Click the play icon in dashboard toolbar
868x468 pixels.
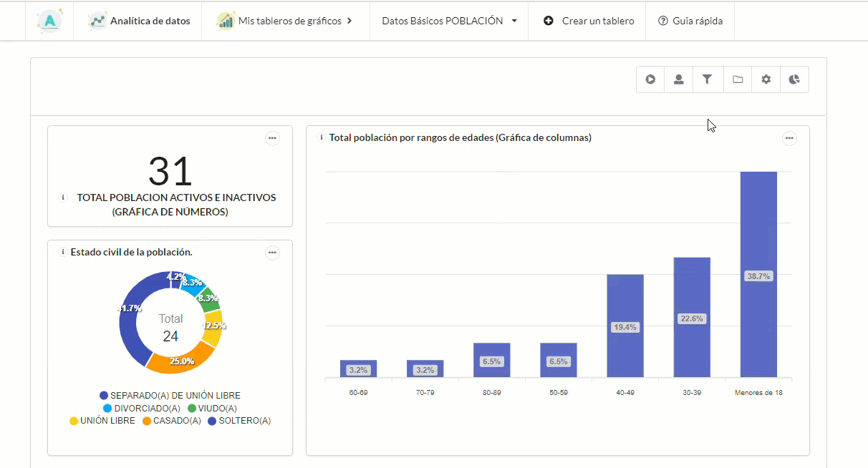[x=650, y=79]
